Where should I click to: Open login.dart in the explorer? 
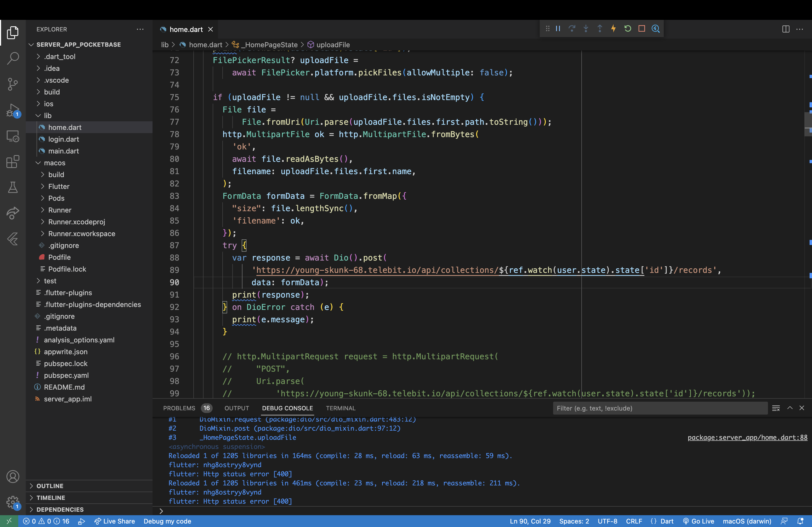pyautogui.click(x=89, y=139)
